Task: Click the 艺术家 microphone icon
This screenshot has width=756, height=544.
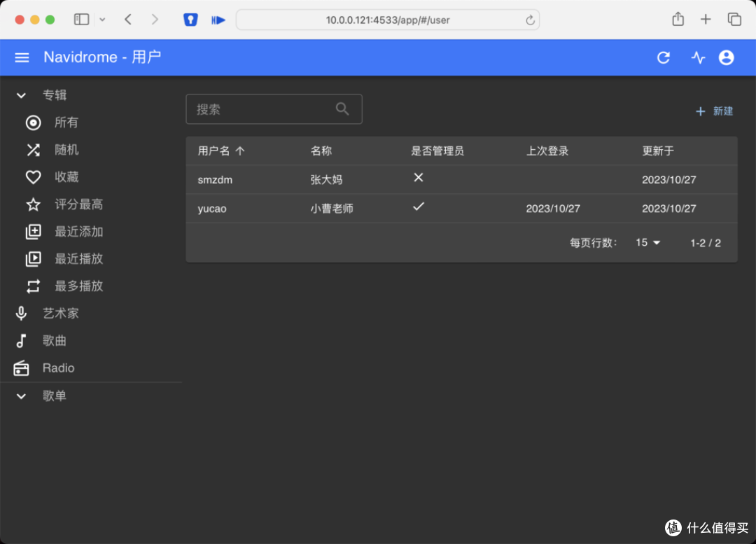Action: tap(21, 314)
